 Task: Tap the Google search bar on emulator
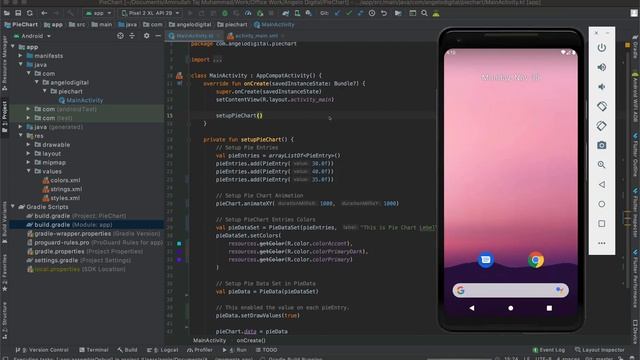click(511, 290)
